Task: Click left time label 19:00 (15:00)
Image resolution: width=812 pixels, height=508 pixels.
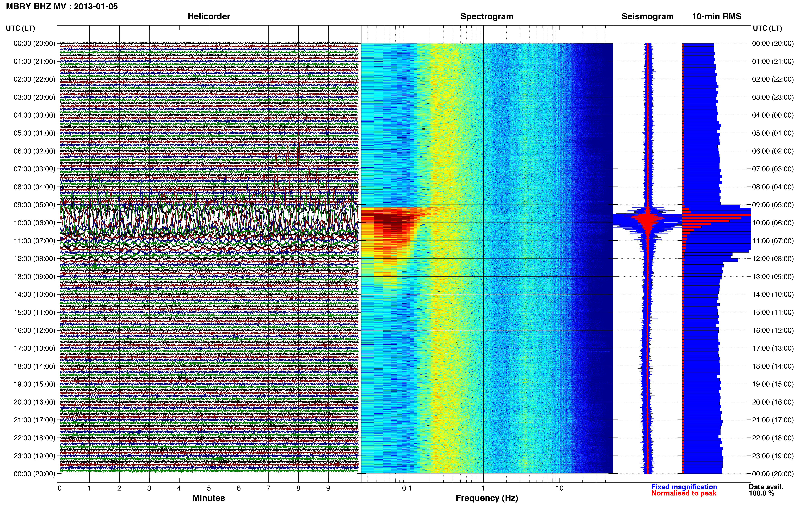Action: pyautogui.click(x=34, y=384)
